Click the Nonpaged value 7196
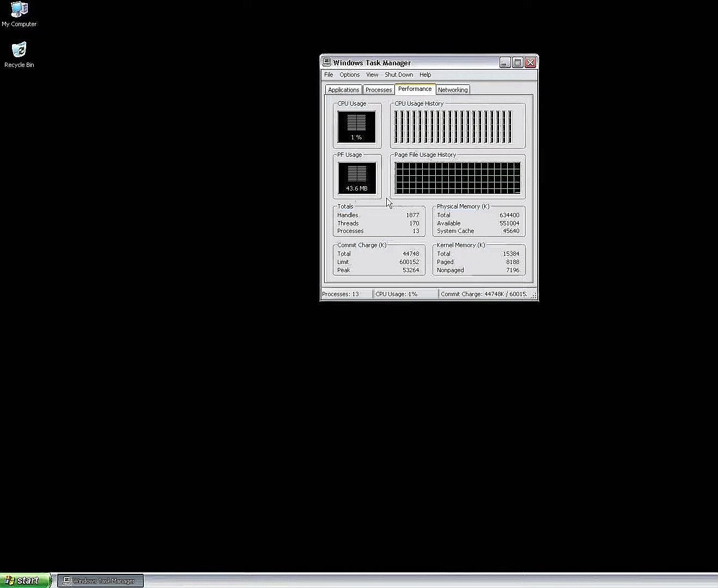The image size is (718, 588). tap(513, 270)
